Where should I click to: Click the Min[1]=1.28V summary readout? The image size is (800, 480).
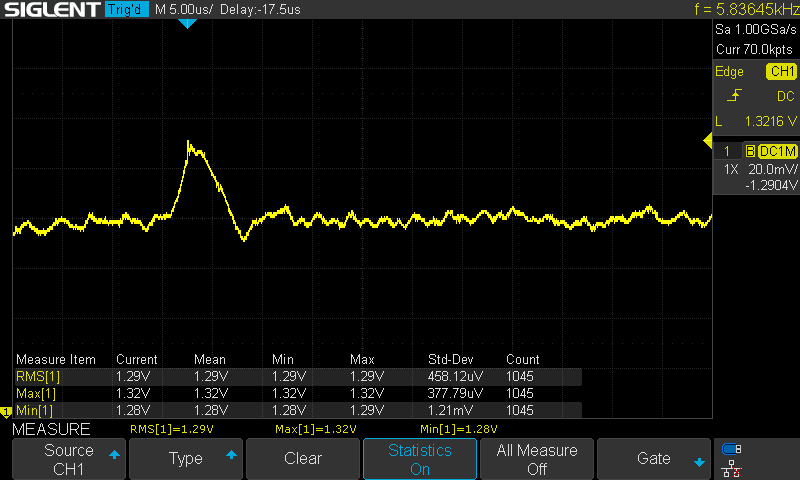(459, 429)
